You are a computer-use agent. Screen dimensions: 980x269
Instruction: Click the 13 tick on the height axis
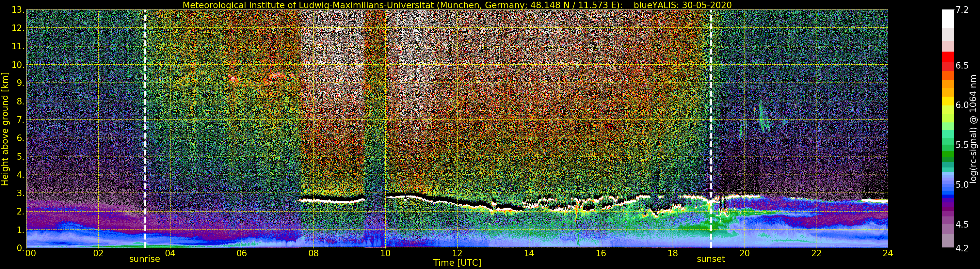pyautogui.click(x=18, y=10)
